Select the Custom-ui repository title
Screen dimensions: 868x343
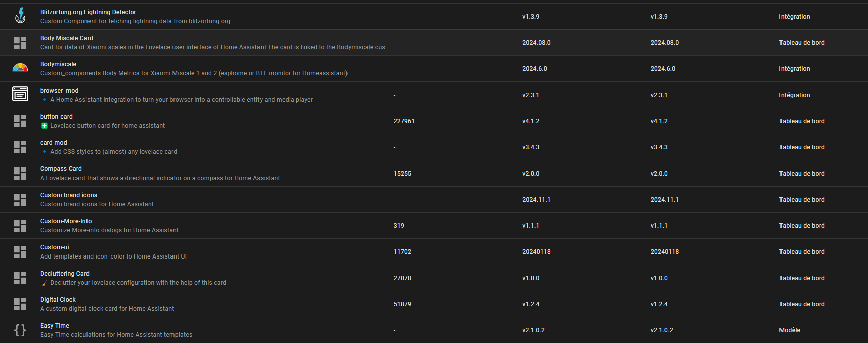pyautogui.click(x=55, y=247)
